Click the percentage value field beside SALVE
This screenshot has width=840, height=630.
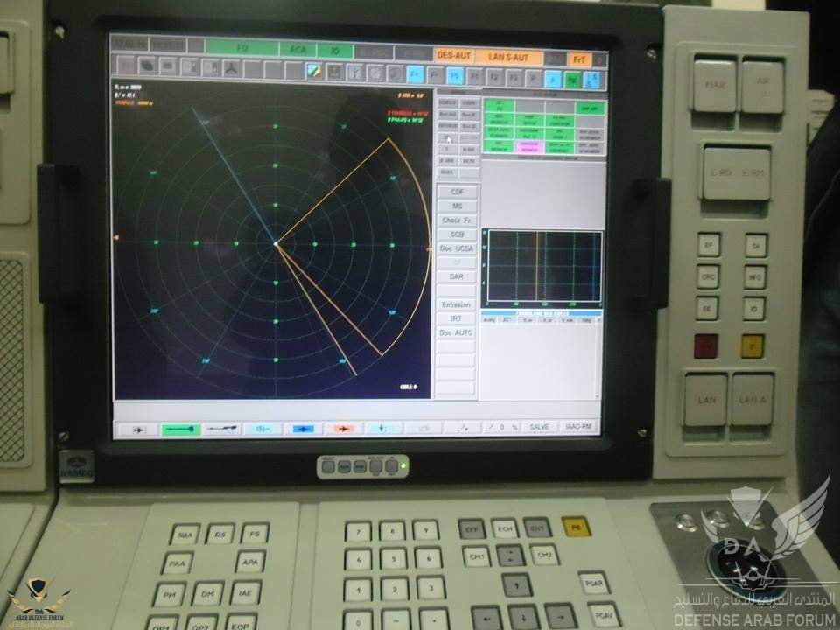(x=501, y=427)
